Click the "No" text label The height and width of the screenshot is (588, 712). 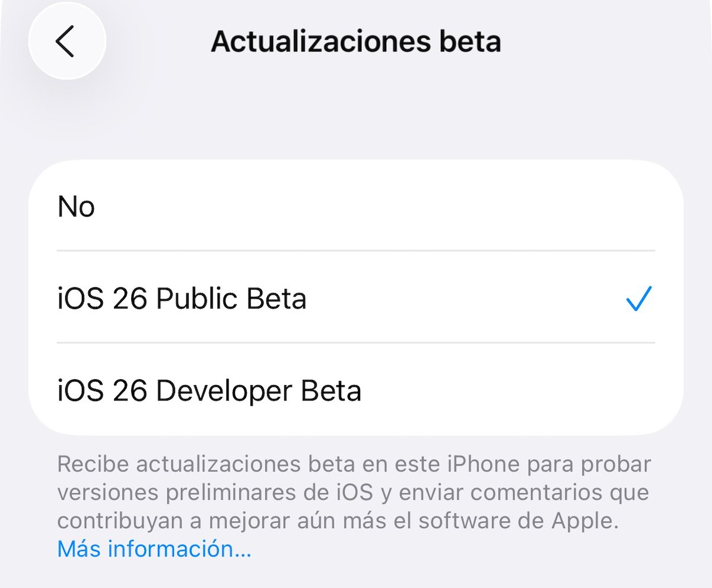point(76,206)
